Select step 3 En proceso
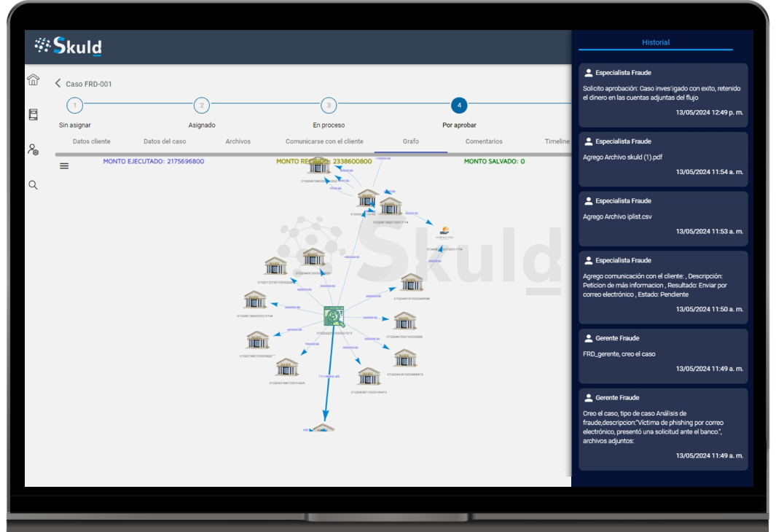 329,106
